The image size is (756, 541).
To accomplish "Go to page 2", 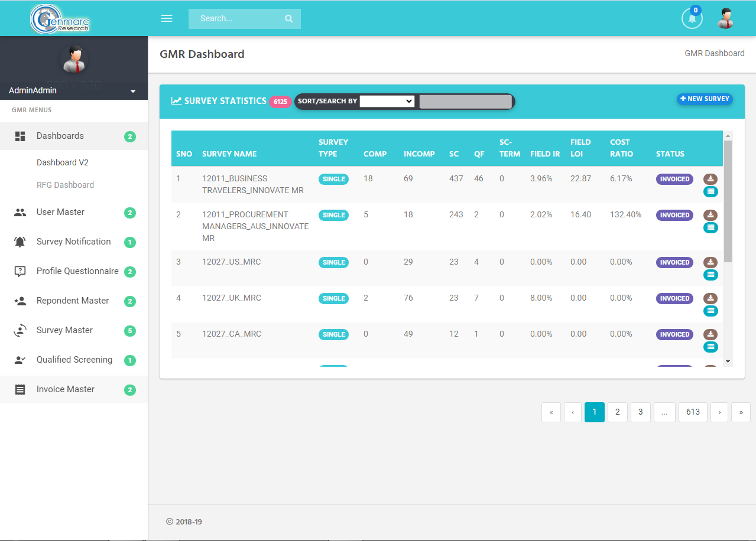I will (617, 412).
